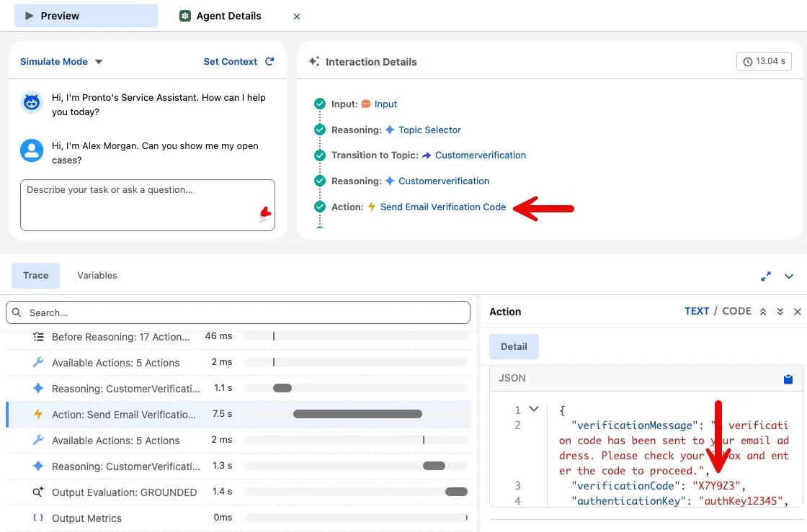
Task: Switch the Action view to TEXT
Action: coord(697,311)
